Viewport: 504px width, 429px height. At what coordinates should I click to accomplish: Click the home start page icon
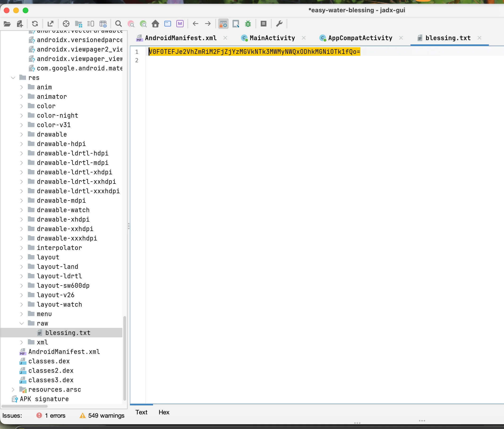(x=155, y=24)
